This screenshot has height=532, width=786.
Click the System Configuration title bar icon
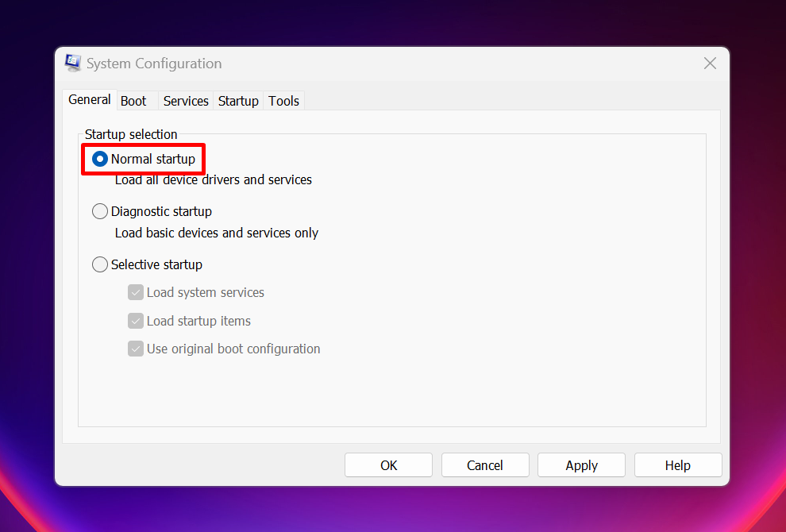(x=73, y=63)
